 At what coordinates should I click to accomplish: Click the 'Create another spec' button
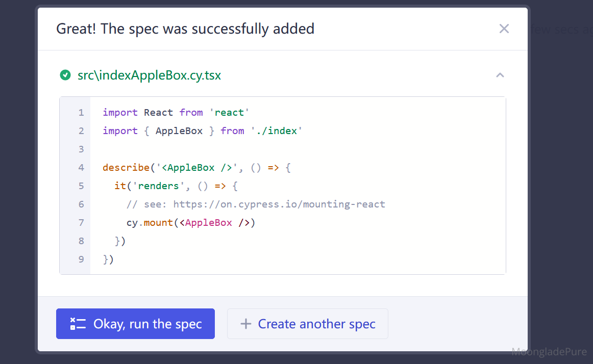(x=307, y=324)
